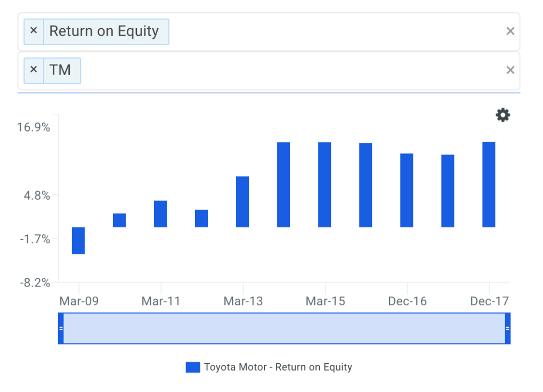The image size is (543, 392).
Task: Toggle Toyota Motor legend color swatch
Action: tap(192, 367)
